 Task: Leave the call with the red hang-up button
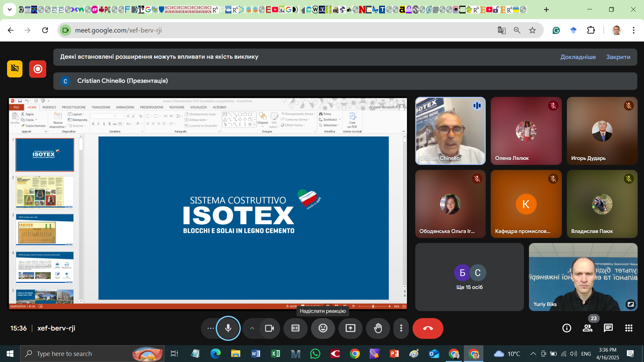coord(428,328)
